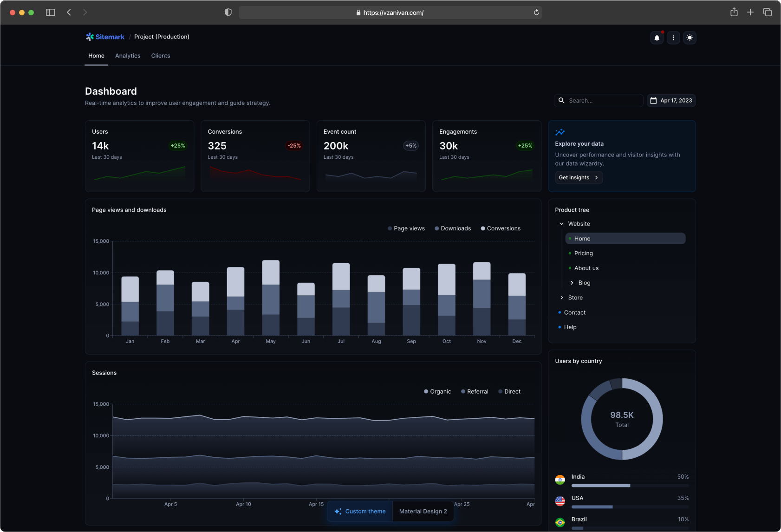Click the India flag icon
781x532 pixels.
click(560, 480)
